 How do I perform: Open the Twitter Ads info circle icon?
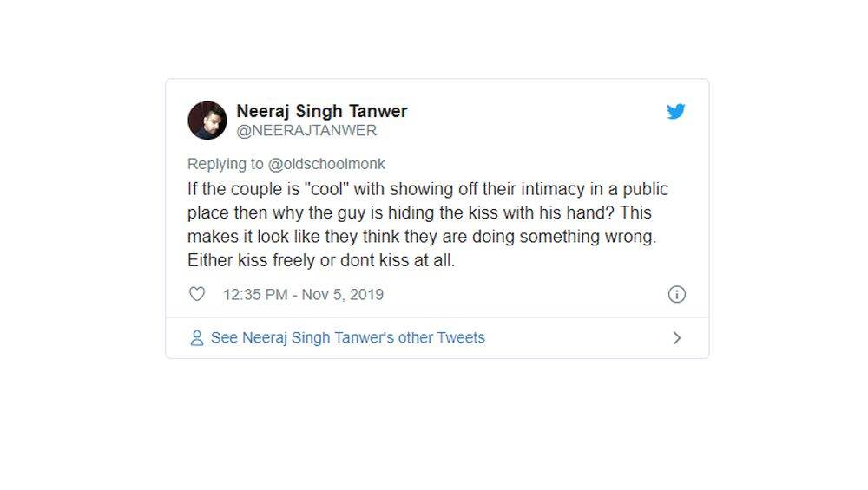[x=676, y=294]
